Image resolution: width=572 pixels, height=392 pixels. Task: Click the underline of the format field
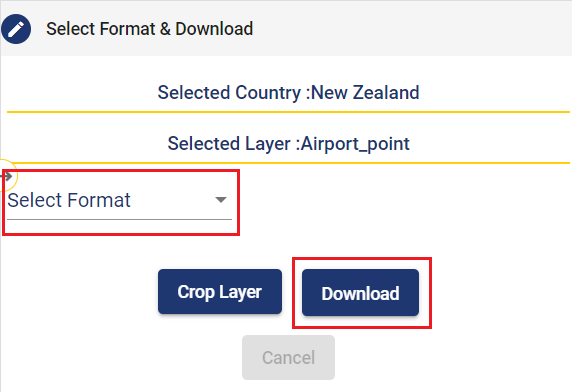point(120,220)
